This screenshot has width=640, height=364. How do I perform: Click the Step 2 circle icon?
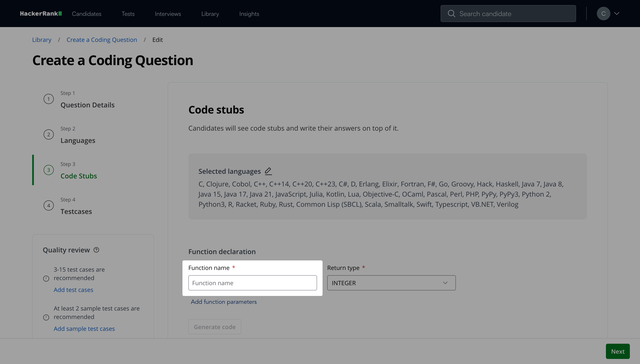coord(48,134)
